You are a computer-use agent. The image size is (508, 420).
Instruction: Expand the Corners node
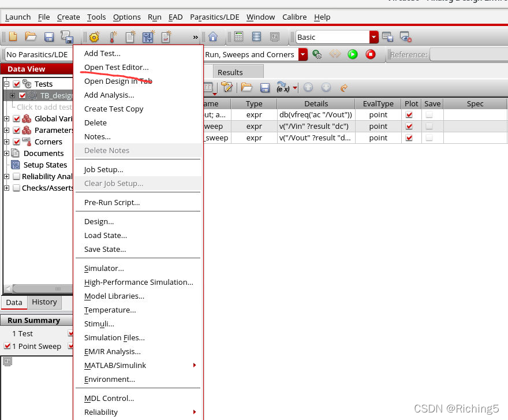pos(6,142)
